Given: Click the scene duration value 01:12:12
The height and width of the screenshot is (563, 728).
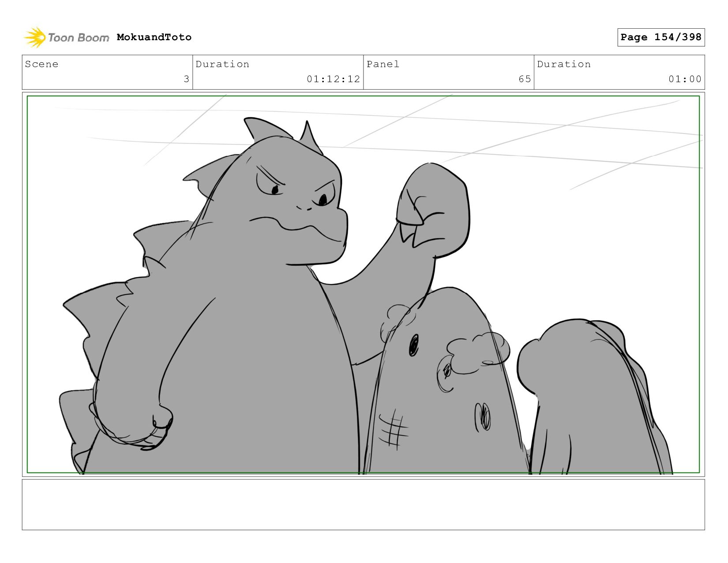Looking at the screenshot, I should click(x=333, y=79).
